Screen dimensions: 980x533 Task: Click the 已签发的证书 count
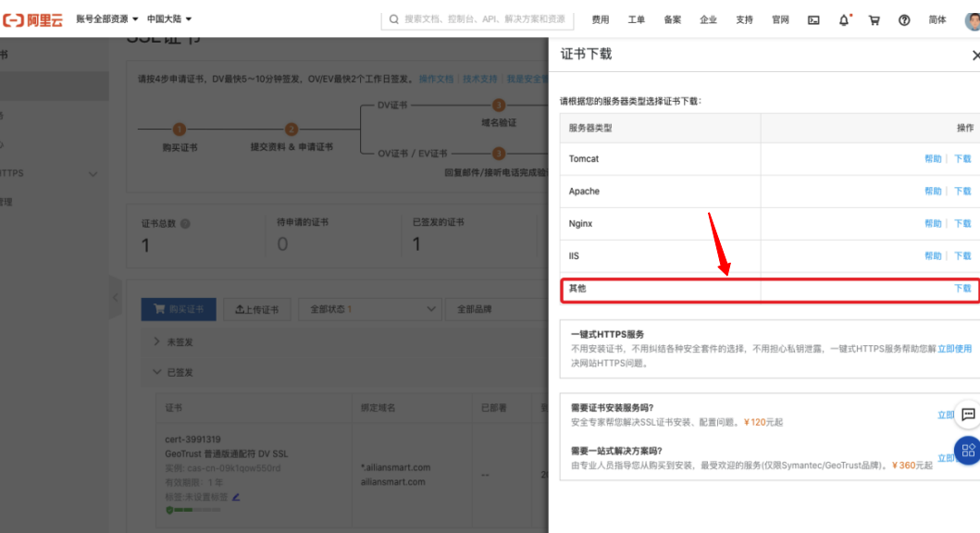pyautogui.click(x=416, y=244)
